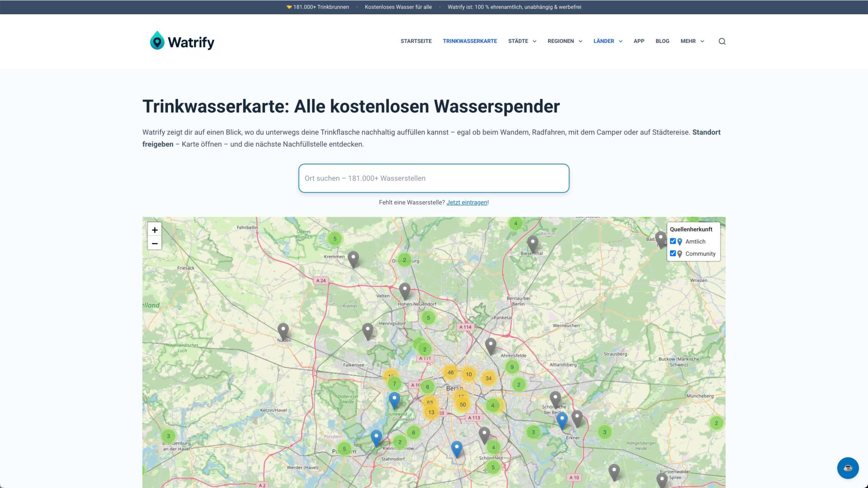Open the Blog page

coord(662,41)
